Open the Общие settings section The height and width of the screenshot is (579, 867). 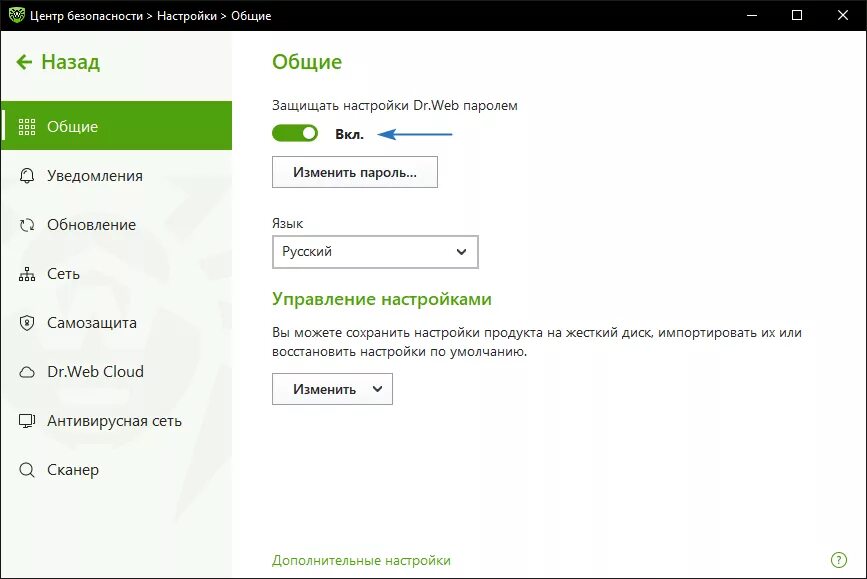[x=117, y=126]
